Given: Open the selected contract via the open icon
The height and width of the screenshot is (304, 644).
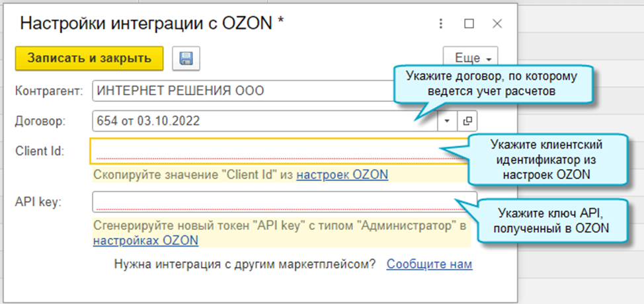Looking at the screenshot, I should coord(467,121).
